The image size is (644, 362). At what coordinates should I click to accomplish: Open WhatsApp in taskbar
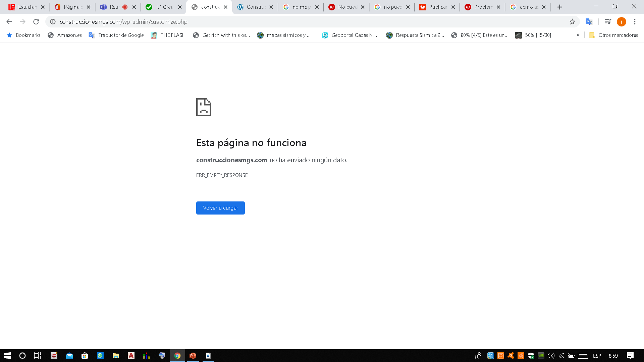pos(100,356)
